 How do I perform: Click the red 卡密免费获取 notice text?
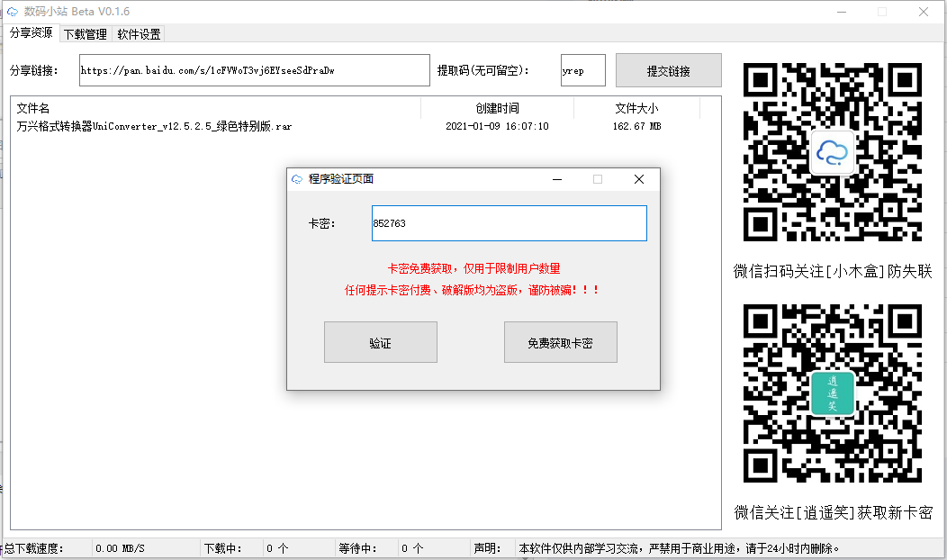coord(473,269)
